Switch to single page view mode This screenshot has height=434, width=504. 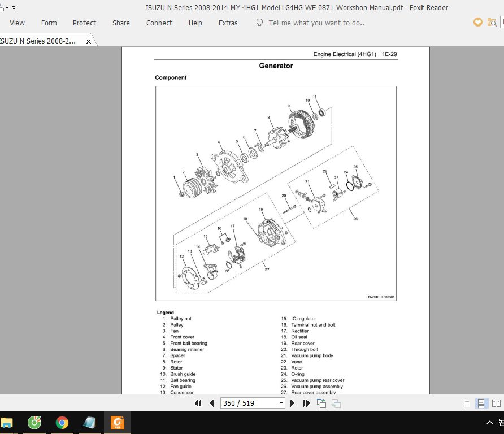click(x=467, y=403)
